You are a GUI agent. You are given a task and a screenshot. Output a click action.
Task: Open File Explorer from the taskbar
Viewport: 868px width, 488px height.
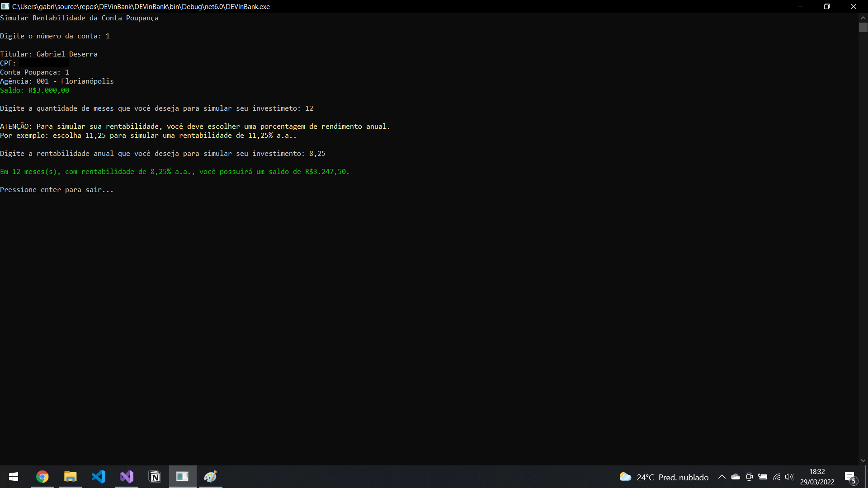tap(71, 477)
